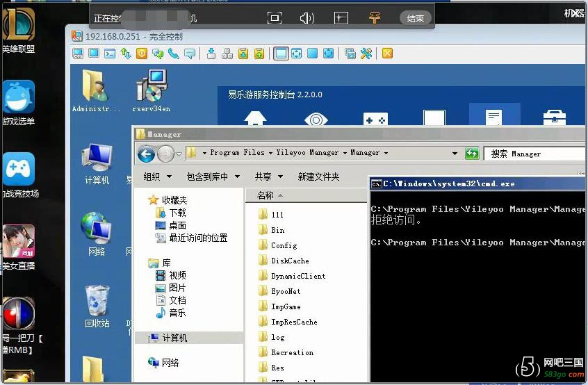Select Administrator folder on remote desktop
The image size is (588, 385).
pos(96,91)
